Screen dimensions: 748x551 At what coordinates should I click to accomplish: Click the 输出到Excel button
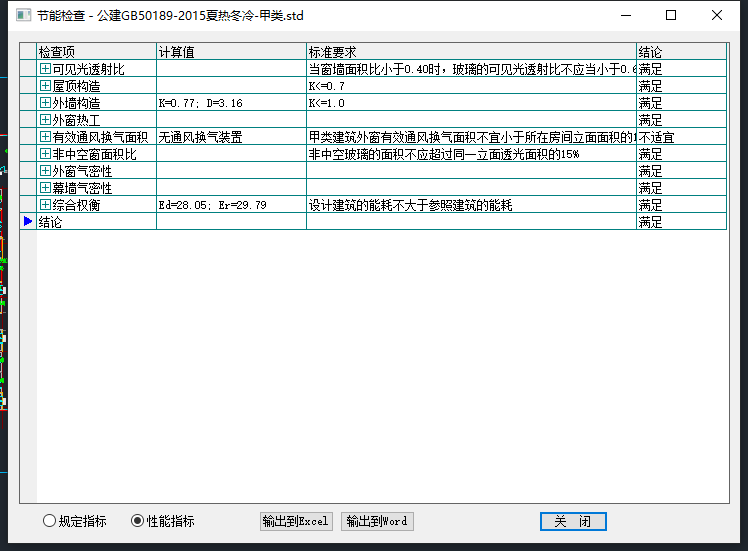point(295,521)
